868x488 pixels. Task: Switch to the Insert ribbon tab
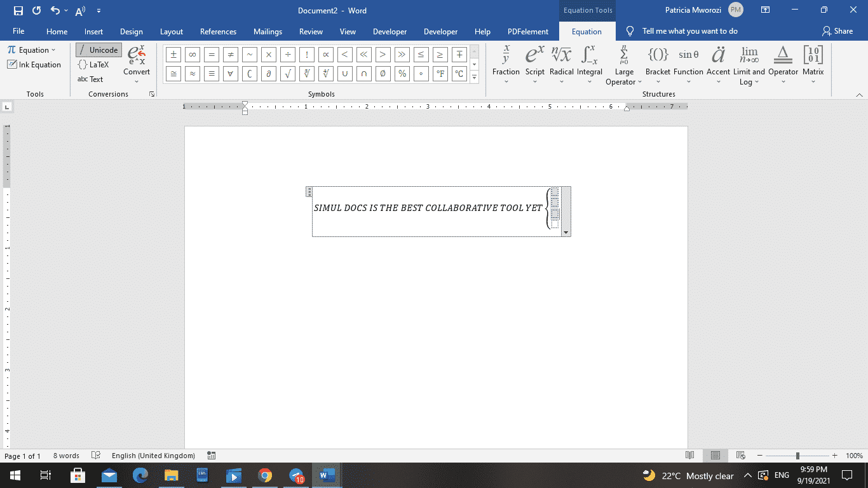(93, 31)
